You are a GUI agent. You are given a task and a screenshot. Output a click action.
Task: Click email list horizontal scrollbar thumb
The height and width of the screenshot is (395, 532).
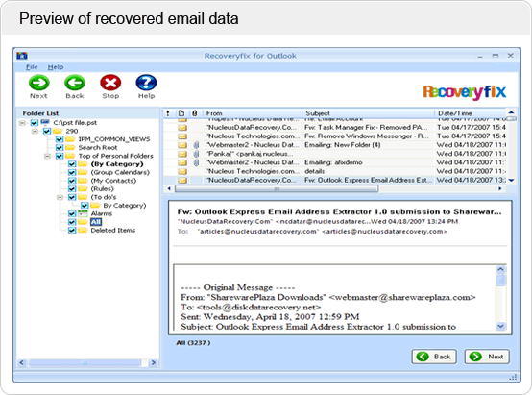277,188
